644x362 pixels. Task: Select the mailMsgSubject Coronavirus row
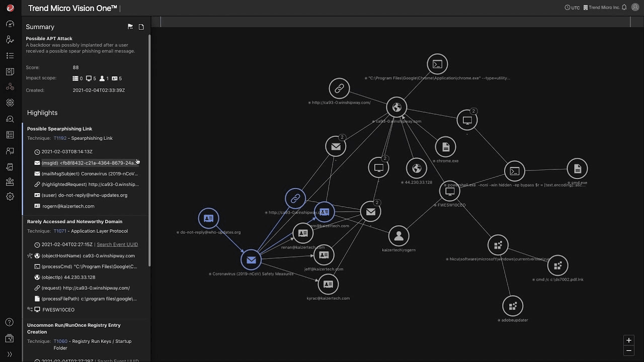point(87,173)
